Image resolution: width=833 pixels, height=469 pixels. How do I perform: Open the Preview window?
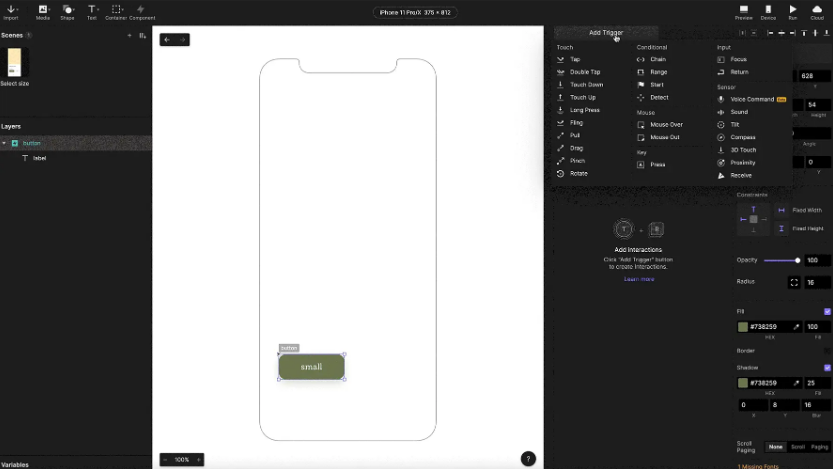pos(743,12)
